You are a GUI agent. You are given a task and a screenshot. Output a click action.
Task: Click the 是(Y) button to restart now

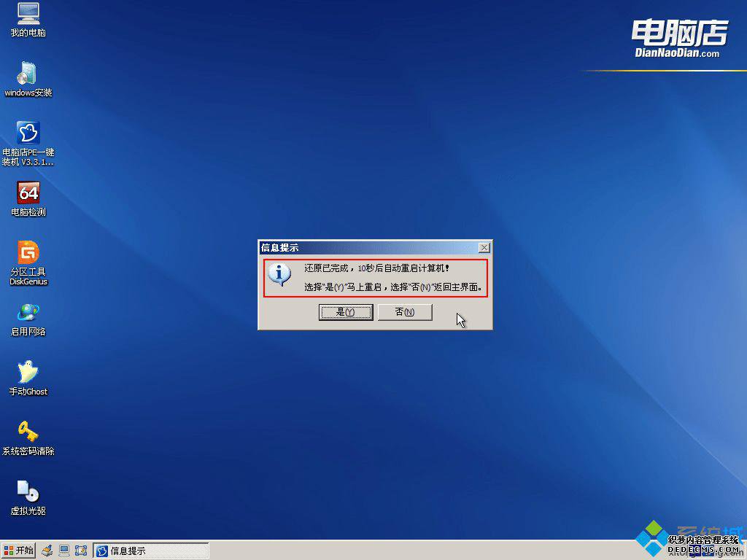point(346,312)
